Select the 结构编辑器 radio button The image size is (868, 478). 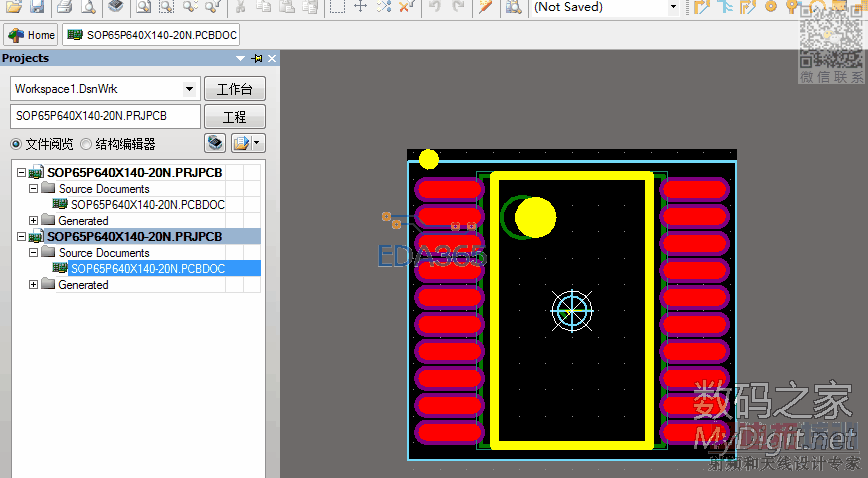[86, 144]
